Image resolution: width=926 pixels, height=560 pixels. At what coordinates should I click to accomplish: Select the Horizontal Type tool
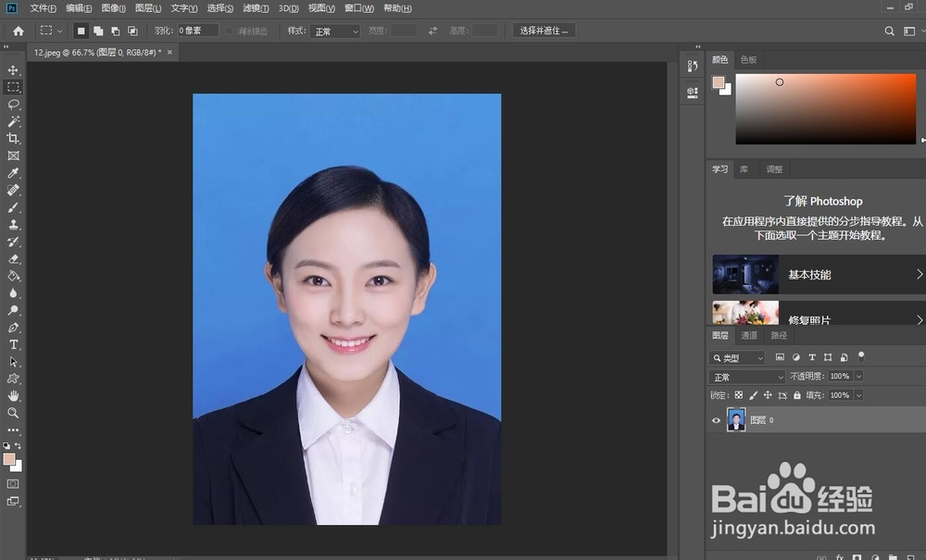[x=13, y=344]
